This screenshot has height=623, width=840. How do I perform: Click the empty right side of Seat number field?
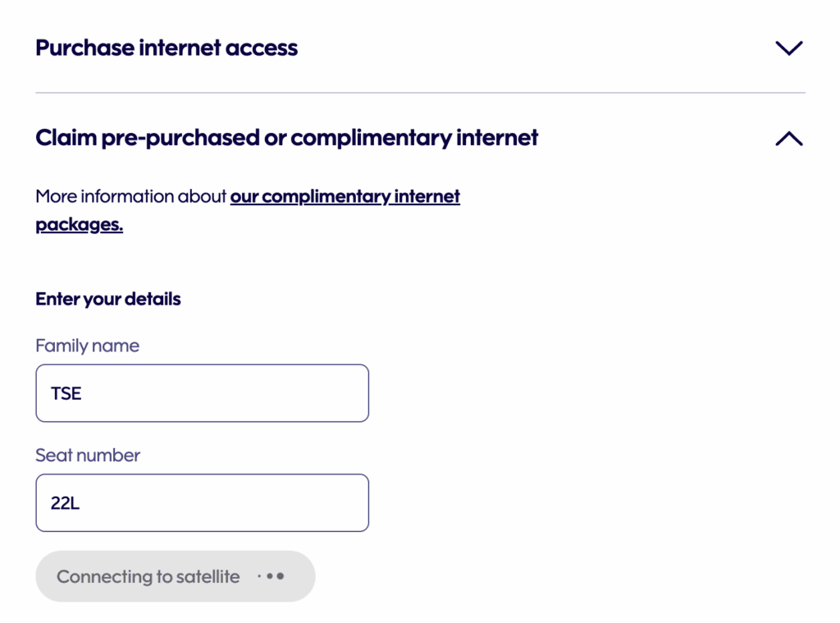point(304,502)
